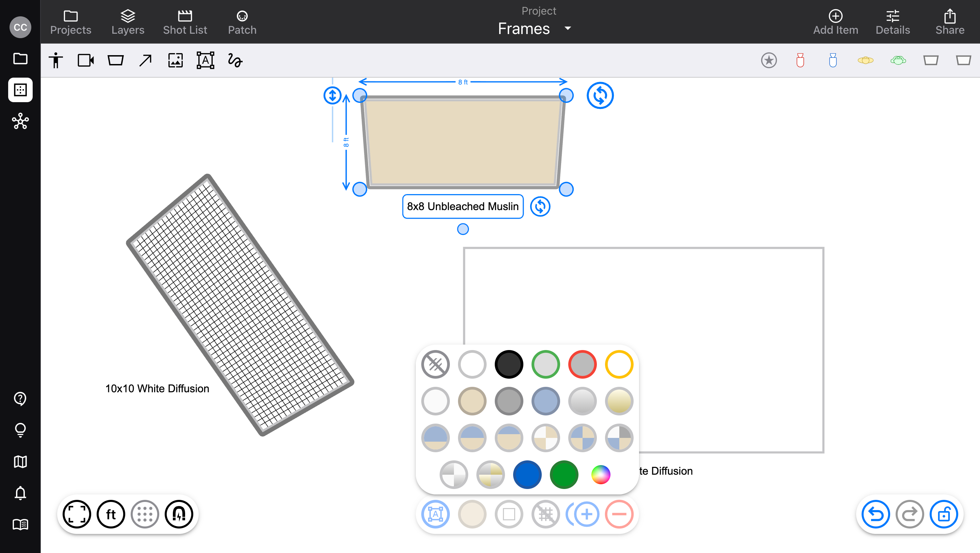The image size is (980, 553).
Task: Select the text box tool
Action: (205, 61)
